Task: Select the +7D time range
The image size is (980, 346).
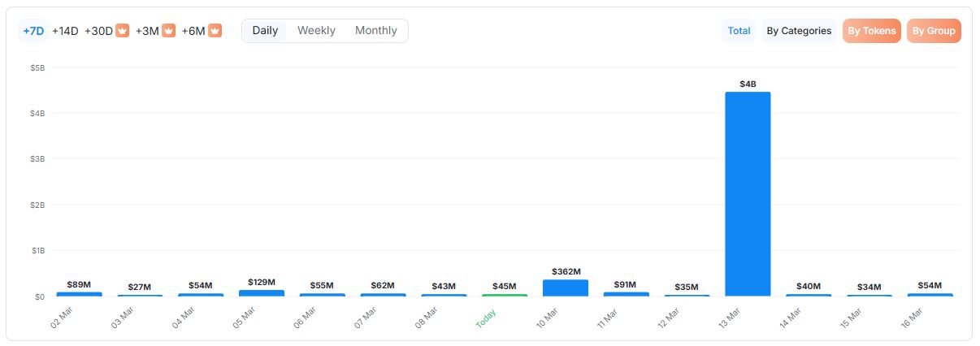Action: point(33,31)
